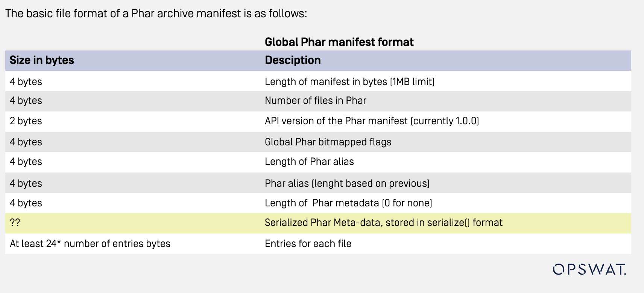Click the 'Entries for each file' cell
Image resolution: width=644 pixels, height=293 pixels.
[308, 244]
